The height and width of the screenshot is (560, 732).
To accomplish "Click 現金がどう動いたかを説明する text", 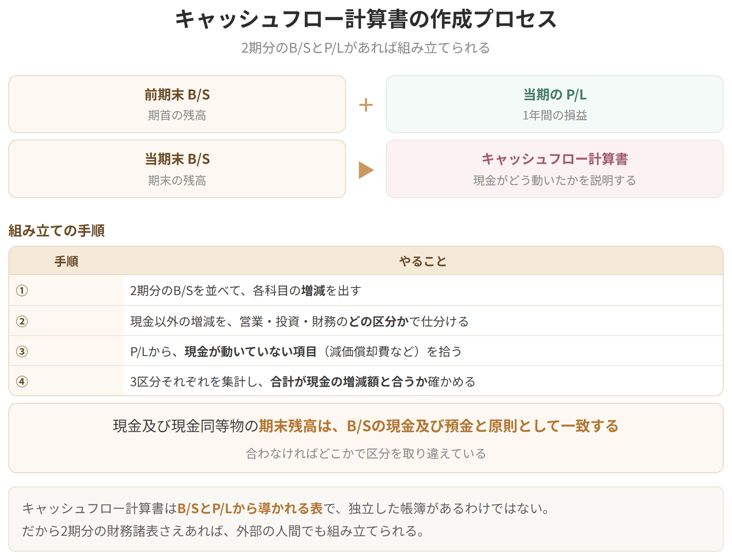I will click(x=555, y=181).
